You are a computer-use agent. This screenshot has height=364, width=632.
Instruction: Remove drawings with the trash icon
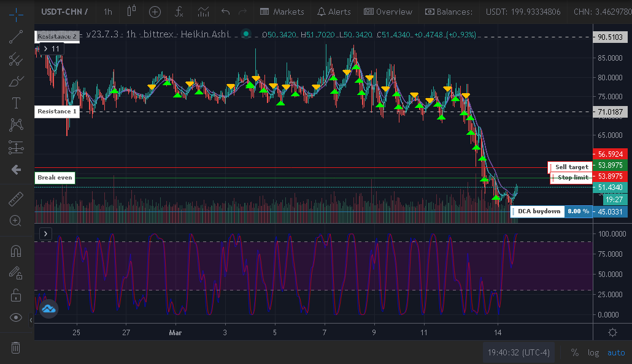(16, 347)
